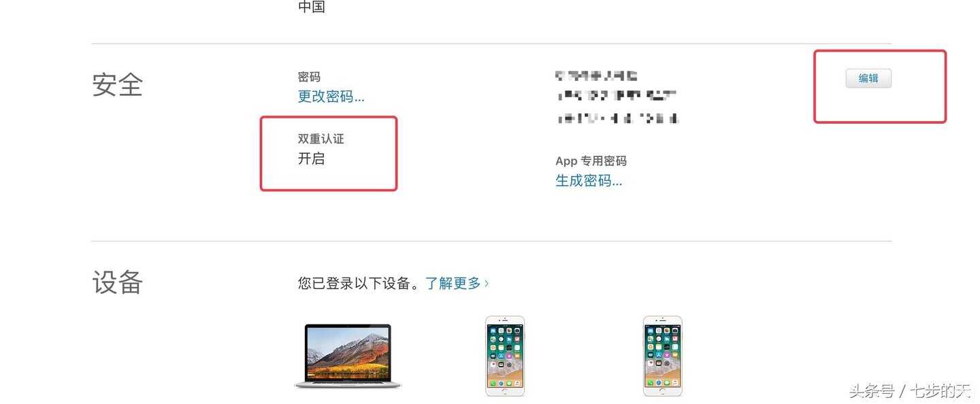The width and height of the screenshot is (980, 404).
Task: Click the top blurred text line
Action: click(596, 75)
